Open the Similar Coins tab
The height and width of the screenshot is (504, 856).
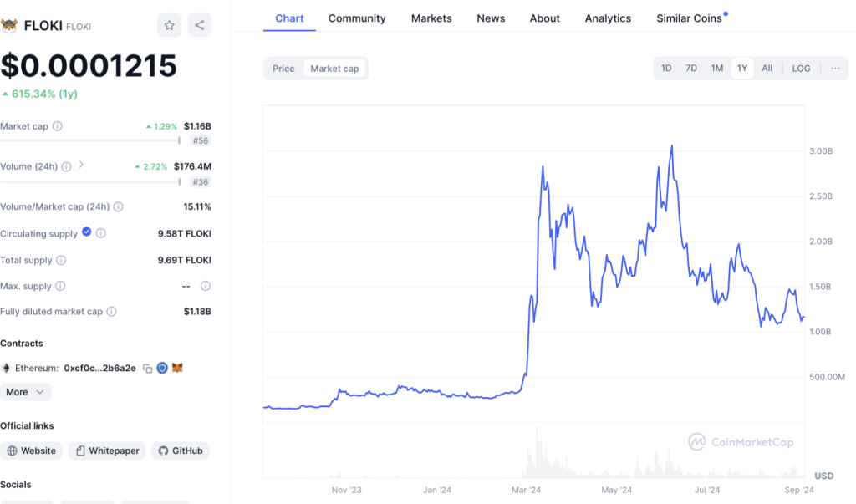pos(689,18)
